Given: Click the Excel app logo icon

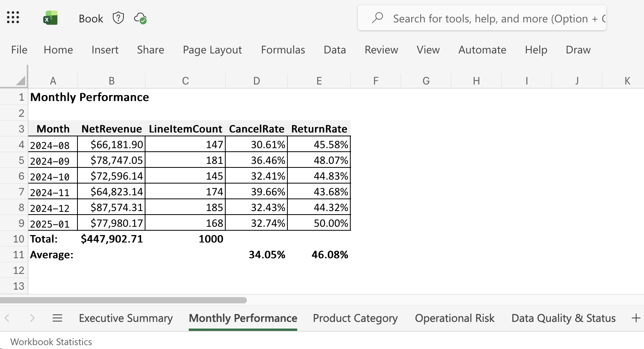Looking at the screenshot, I should 50,18.
